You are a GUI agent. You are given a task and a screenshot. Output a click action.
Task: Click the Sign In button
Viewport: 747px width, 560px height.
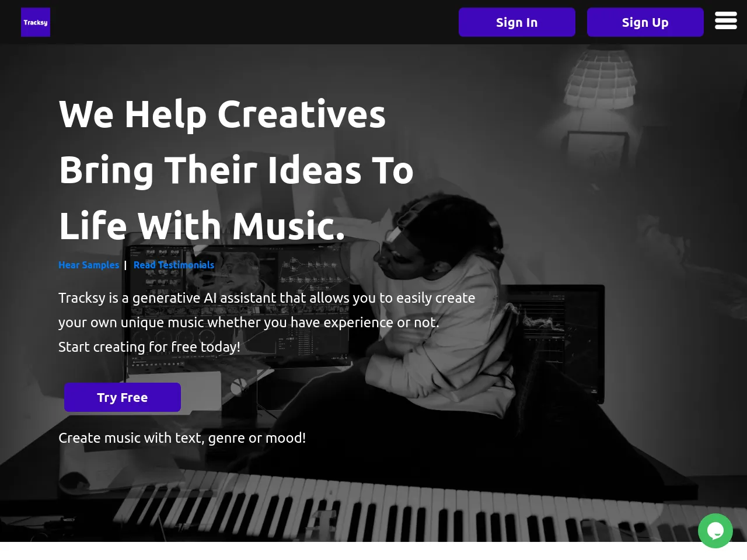point(517,22)
